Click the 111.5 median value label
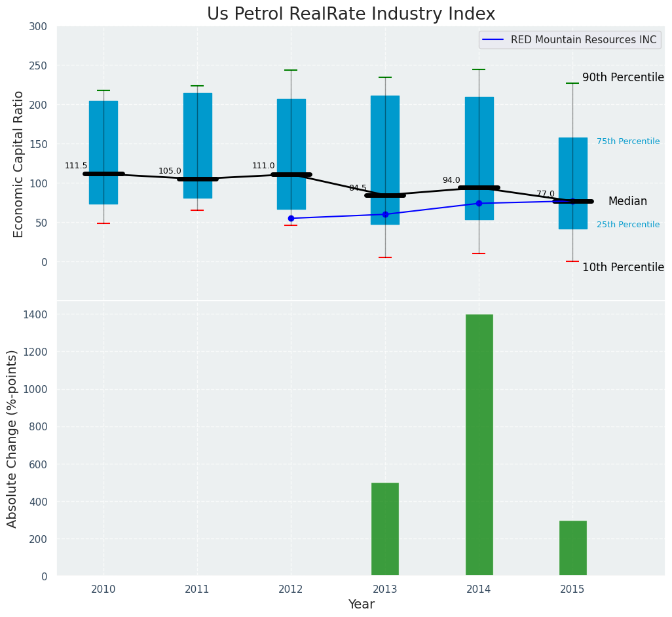 tap(76, 166)
